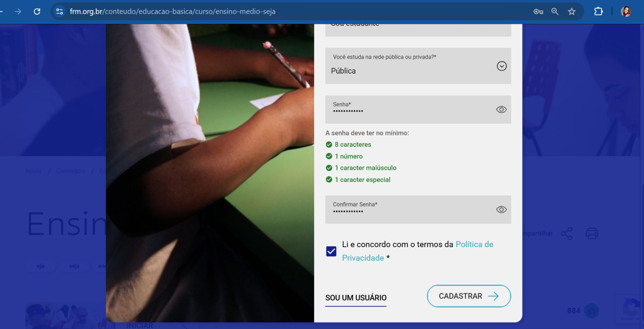The width and height of the screenshot is (644, 329).
Task: Click the share icon on the page
Action: coord(567,233)
